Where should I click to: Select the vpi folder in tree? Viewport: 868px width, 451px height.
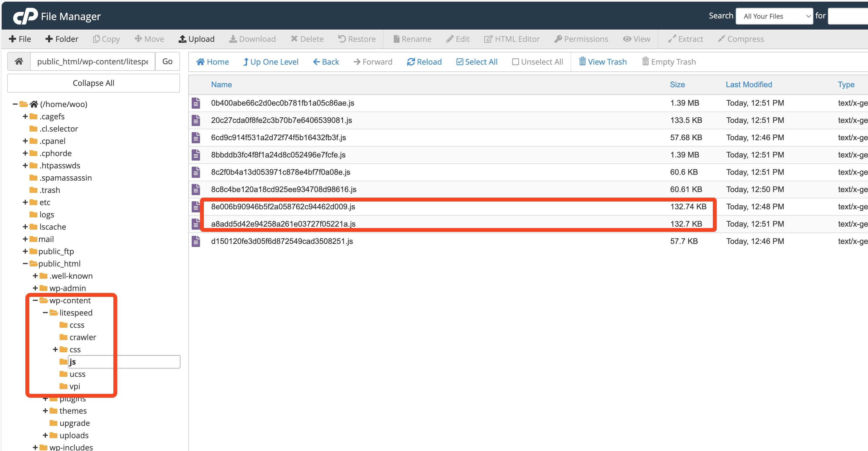(x=74, y=387)
